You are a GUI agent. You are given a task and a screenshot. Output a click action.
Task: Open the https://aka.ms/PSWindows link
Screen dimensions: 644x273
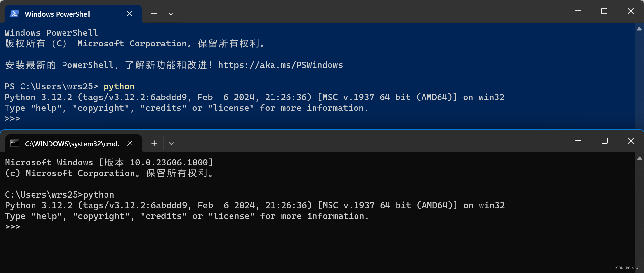pos(281,65)
